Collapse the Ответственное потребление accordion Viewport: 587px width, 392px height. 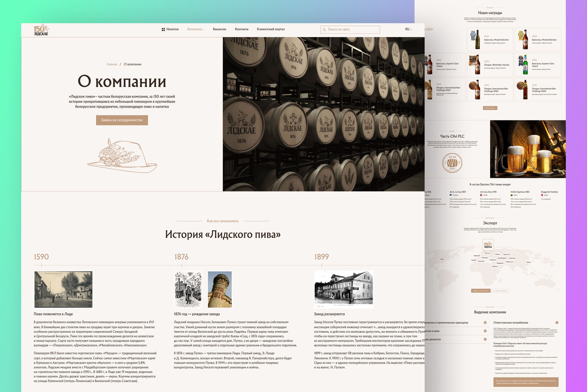[x=557, y=323]
